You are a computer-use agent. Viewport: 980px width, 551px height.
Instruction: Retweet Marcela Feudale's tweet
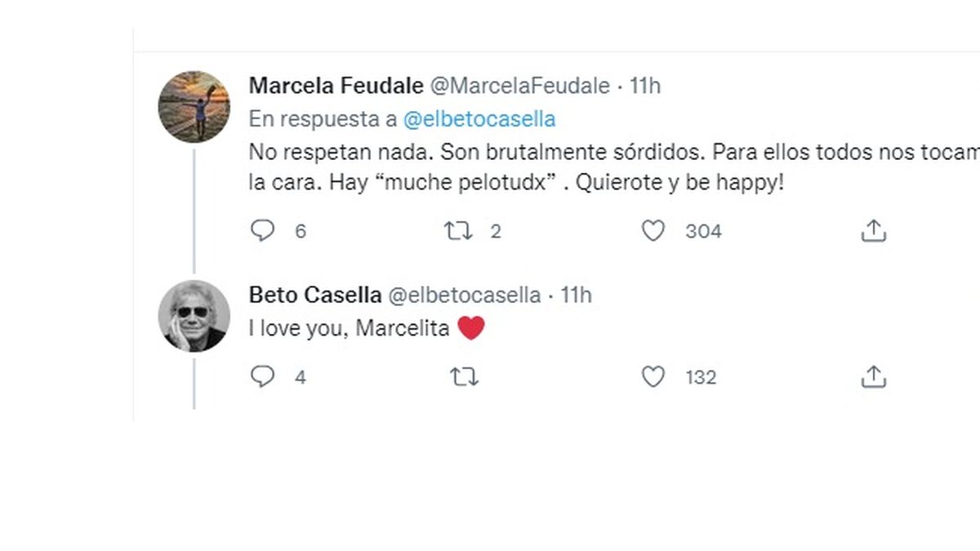[x=457, y=231]
